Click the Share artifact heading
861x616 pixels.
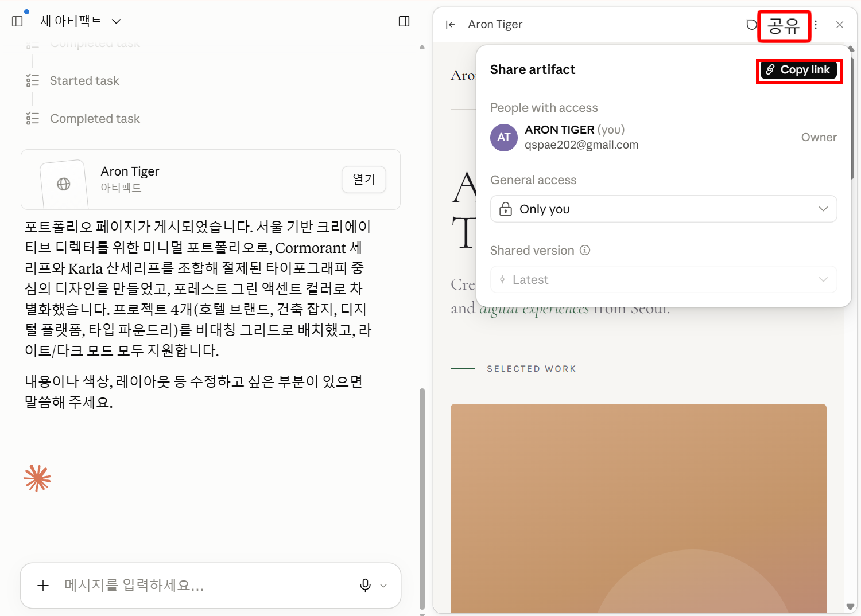533,69
